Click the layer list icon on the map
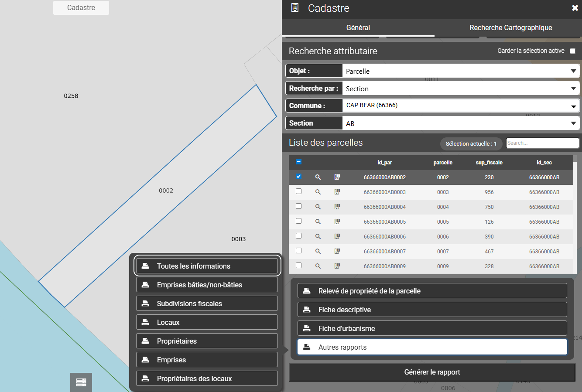This screenshot has height=392, width=582. coord(81,382)
